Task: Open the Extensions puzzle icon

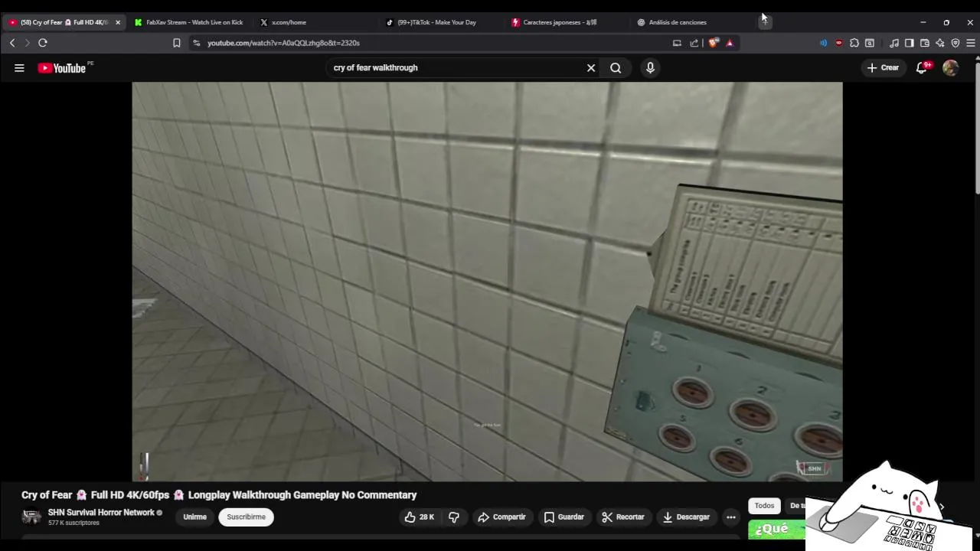Action: [854, 43]
